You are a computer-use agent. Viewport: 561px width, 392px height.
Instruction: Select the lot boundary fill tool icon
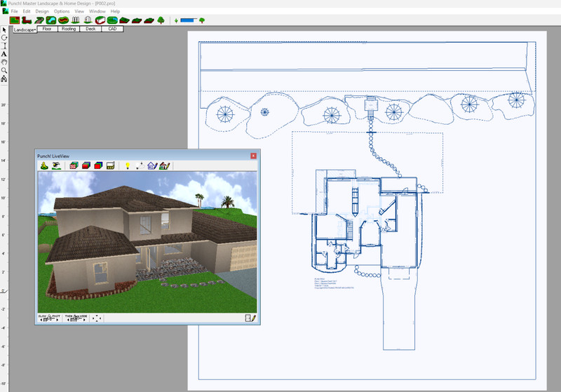[x=15, y=20]
